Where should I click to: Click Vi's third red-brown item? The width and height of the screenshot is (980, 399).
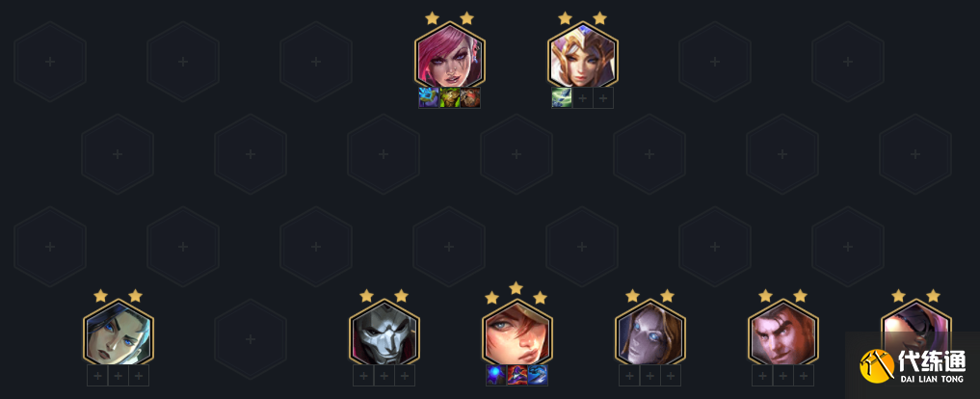tap(470, 98)
